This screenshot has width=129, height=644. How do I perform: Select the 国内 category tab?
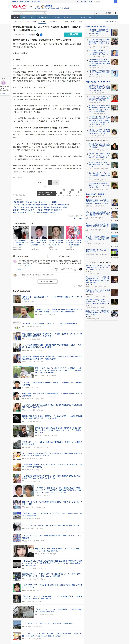[21, 22]
